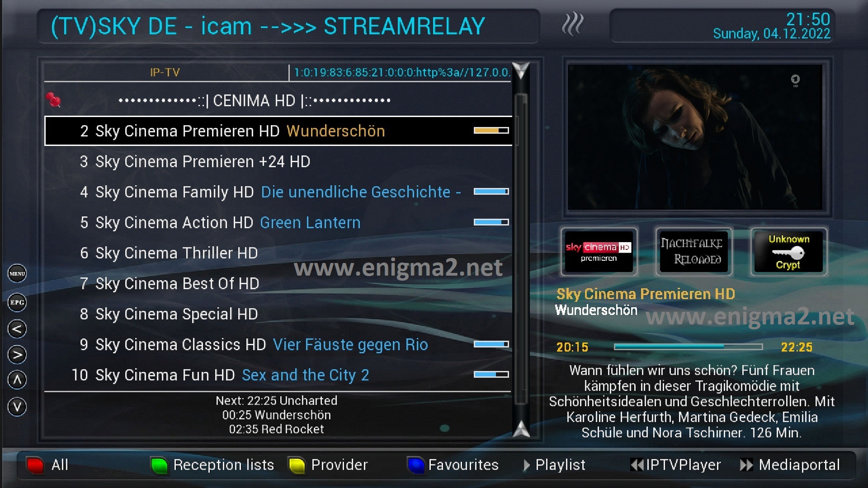
Task: Click the scroll-up arrow below channel list
Action: click(x=521, y=429)
